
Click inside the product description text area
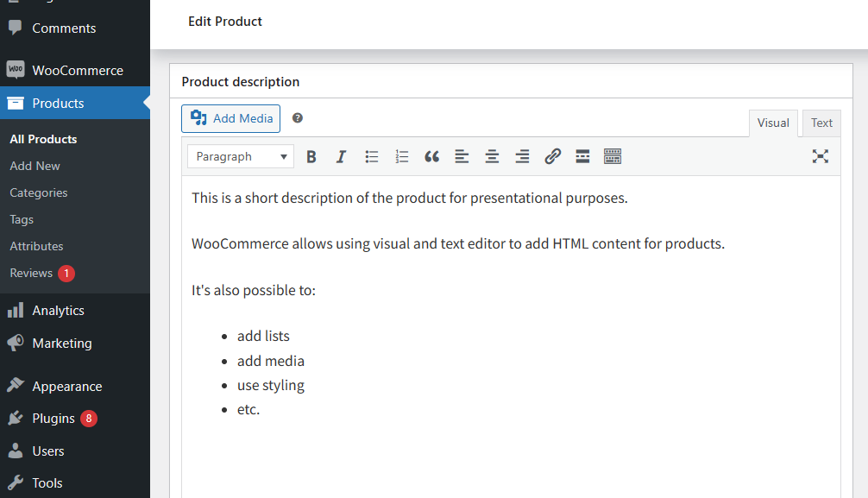click(x=511, y=337)
